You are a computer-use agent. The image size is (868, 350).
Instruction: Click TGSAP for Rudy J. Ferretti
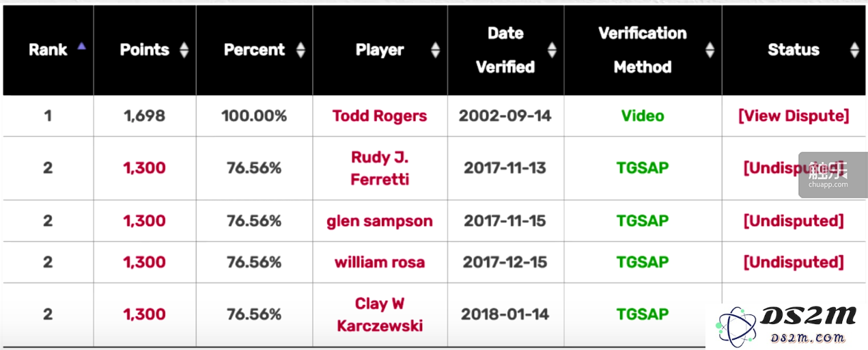tap(643, 168)
